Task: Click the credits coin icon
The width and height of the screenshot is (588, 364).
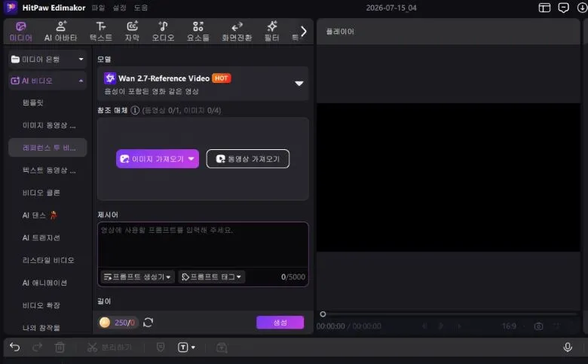Action: tap(105, 323)
